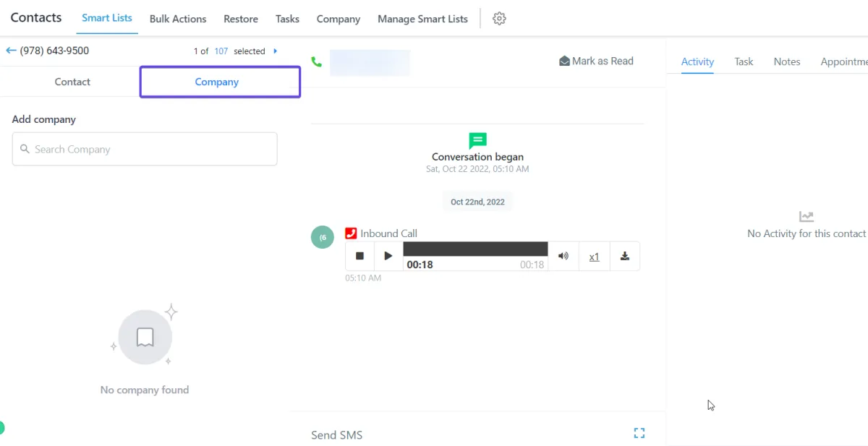Stop the inbound call recording

(x=359, y=256)
